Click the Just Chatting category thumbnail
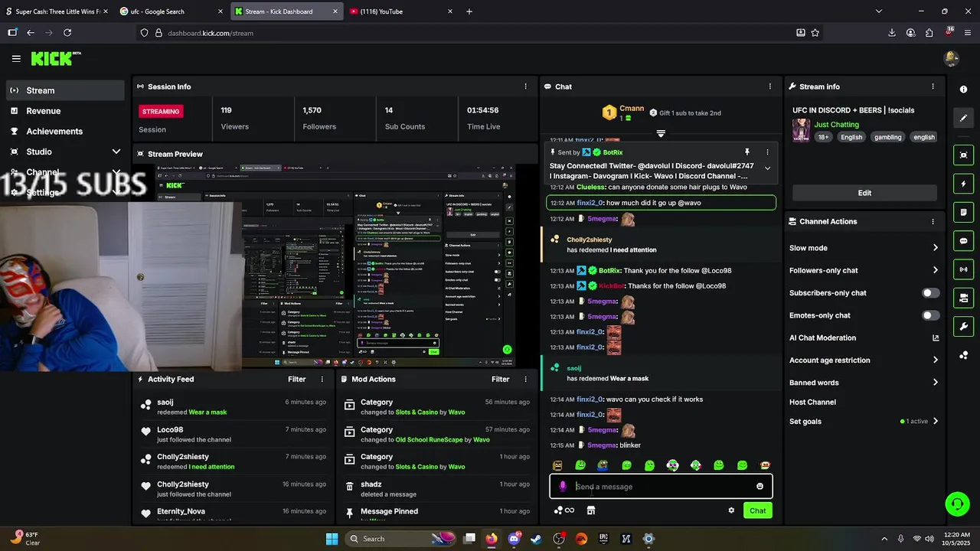This screenshot has height=551, width=980. click(801, 129)
